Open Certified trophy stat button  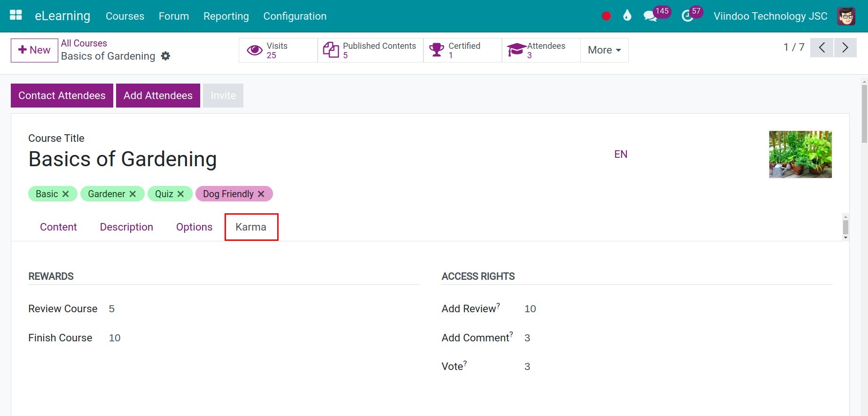462,50
